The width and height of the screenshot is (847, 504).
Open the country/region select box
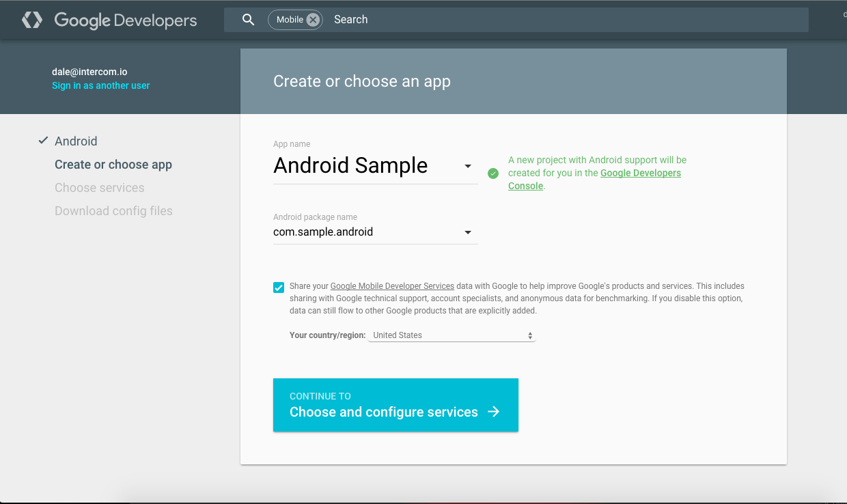[452, 335]
